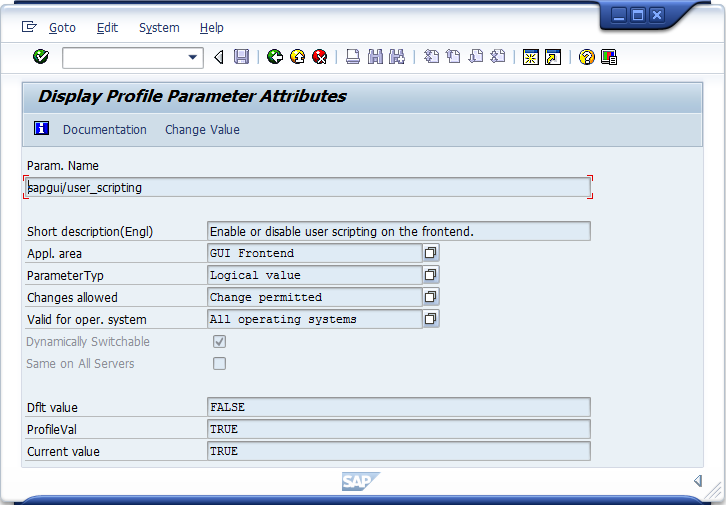Click the Find binoculars icon
The image size is (726, 505).
[375, 57]
